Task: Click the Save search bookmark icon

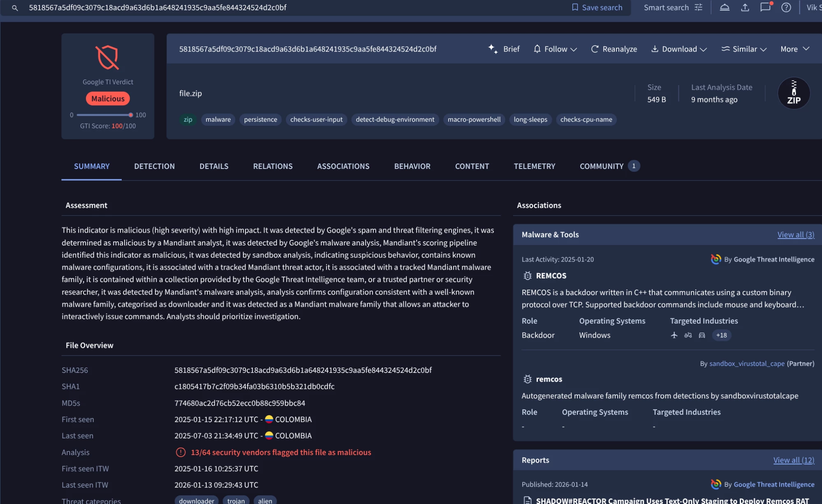Action: tap(575, 7)
